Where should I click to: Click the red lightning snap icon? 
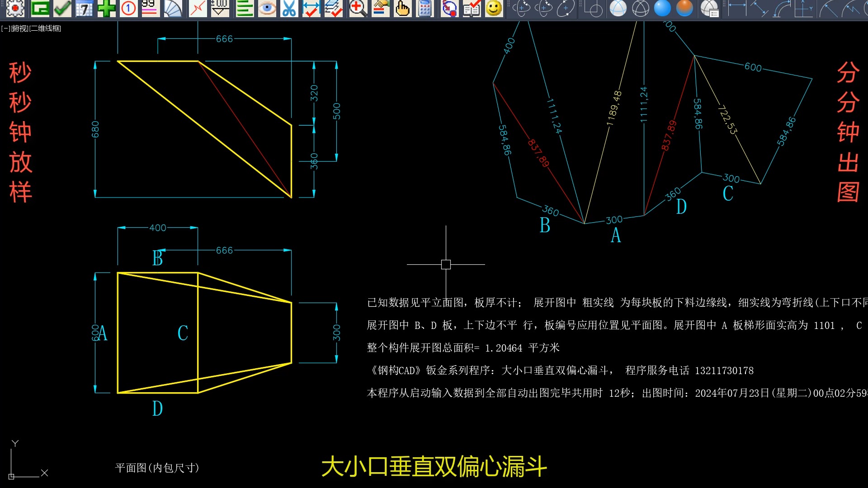point(197,8)
